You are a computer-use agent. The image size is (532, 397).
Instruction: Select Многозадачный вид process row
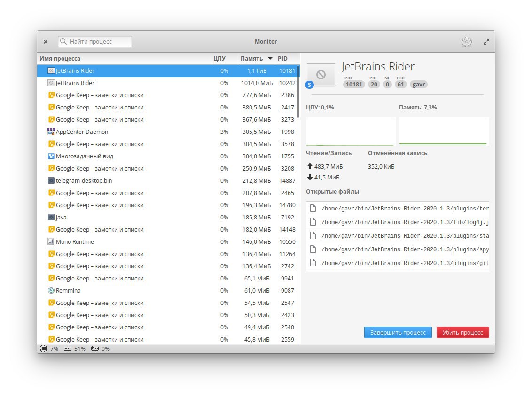point(167,156)
